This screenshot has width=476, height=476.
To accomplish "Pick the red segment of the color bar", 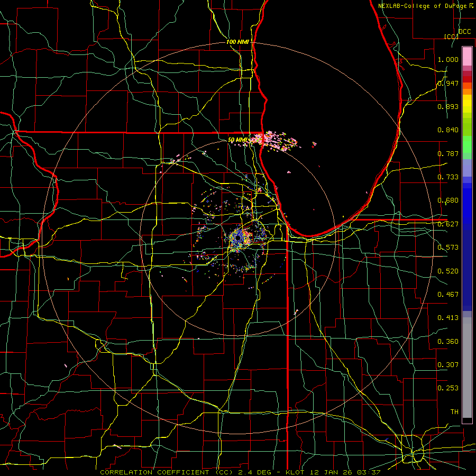I will [x=467, y=79].
